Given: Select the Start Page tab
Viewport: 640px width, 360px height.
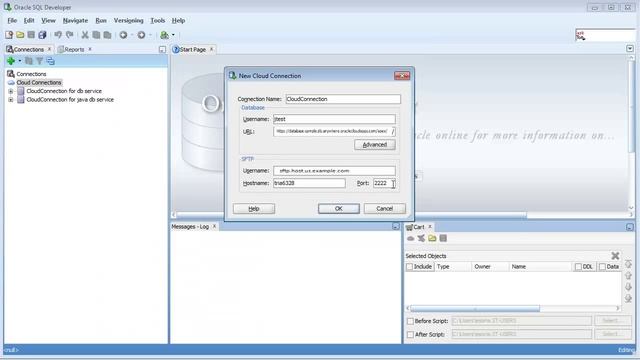Looking at the screenshot, I should tap(193, 49).
